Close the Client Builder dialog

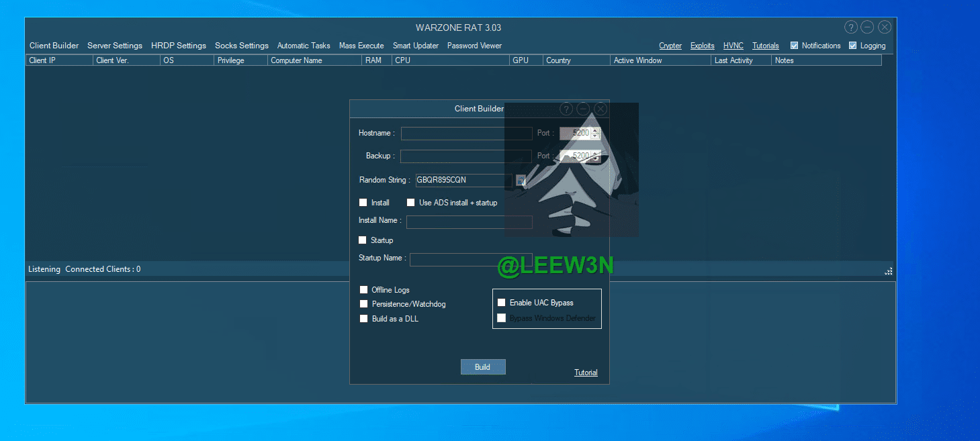[600, 109]
